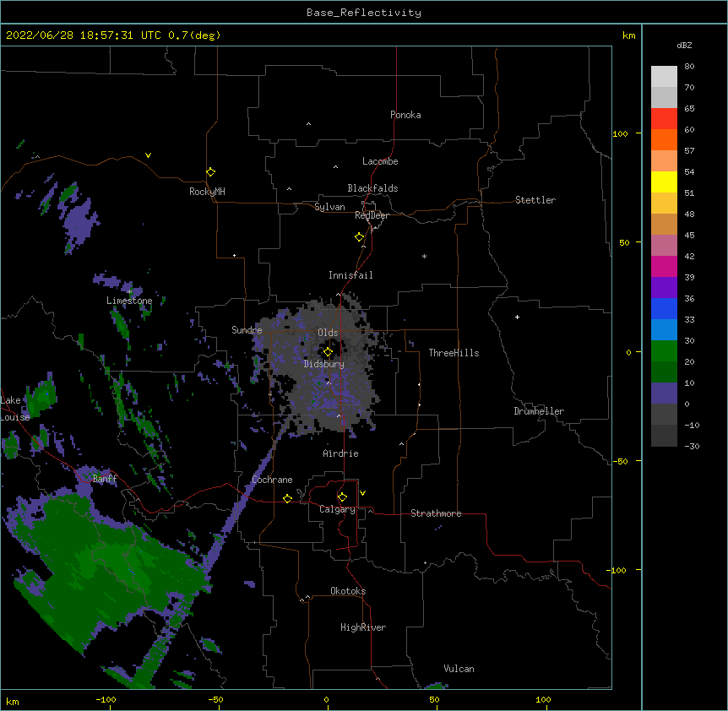Click the 50 tick on right km axis

pos(624,242)
